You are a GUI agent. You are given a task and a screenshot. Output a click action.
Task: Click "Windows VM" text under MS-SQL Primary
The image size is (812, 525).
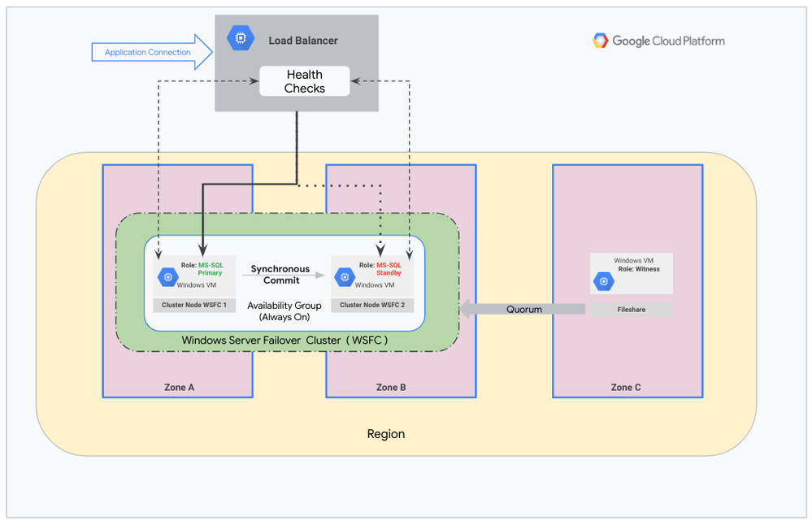pos(197,284)
